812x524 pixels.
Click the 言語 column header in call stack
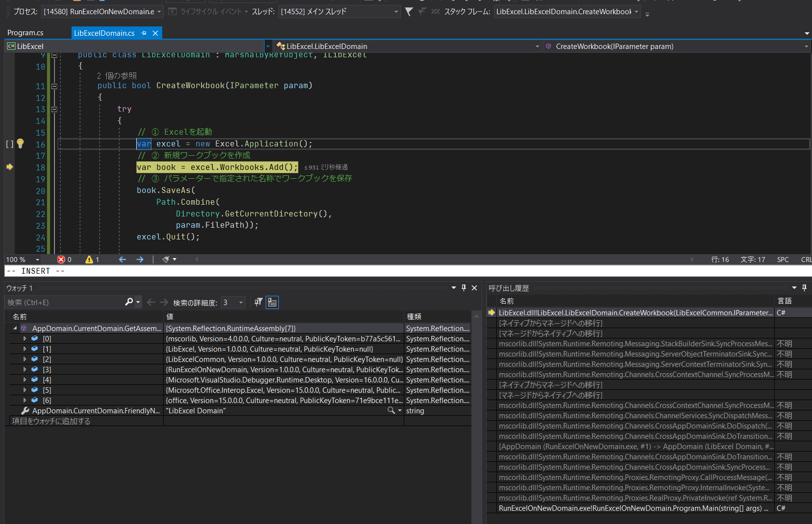pyautogui.click(x=792, y=301)
